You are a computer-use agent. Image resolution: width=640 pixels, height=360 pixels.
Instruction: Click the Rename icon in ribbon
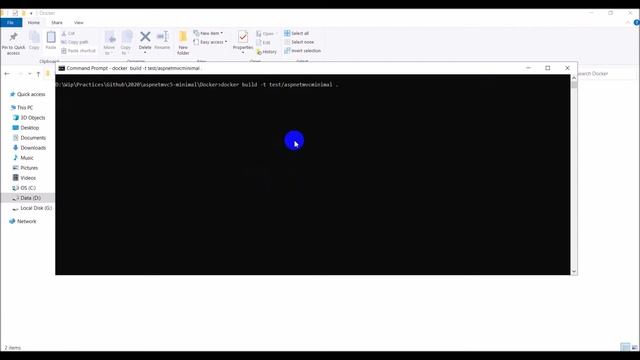pos(162,40)
